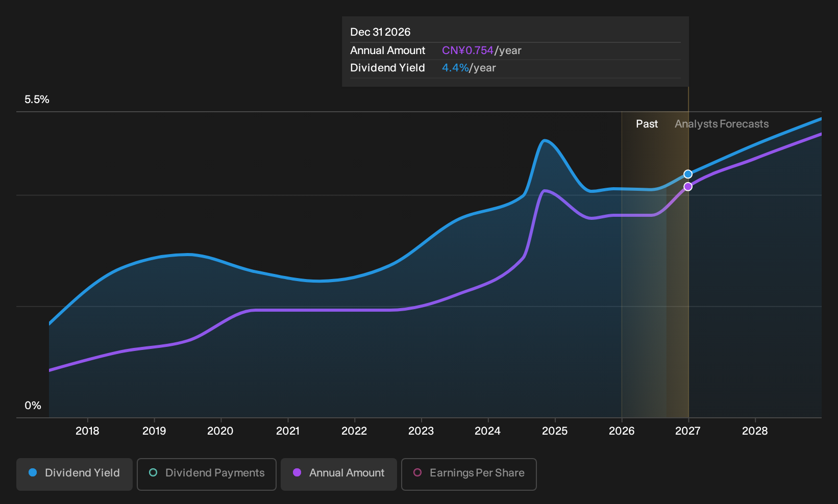Toggle the Dividend Yield series

75,474
